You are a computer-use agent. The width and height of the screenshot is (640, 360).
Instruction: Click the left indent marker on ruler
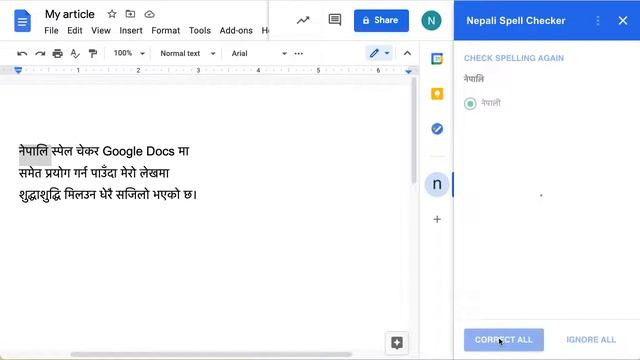pyautogui.click(x=18, y=71)
